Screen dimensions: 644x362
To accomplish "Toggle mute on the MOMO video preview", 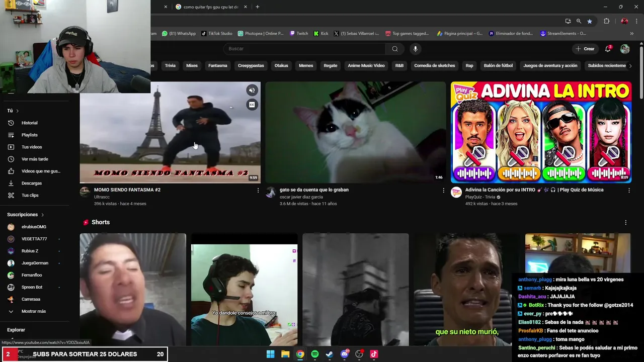I will pos(252,90).
